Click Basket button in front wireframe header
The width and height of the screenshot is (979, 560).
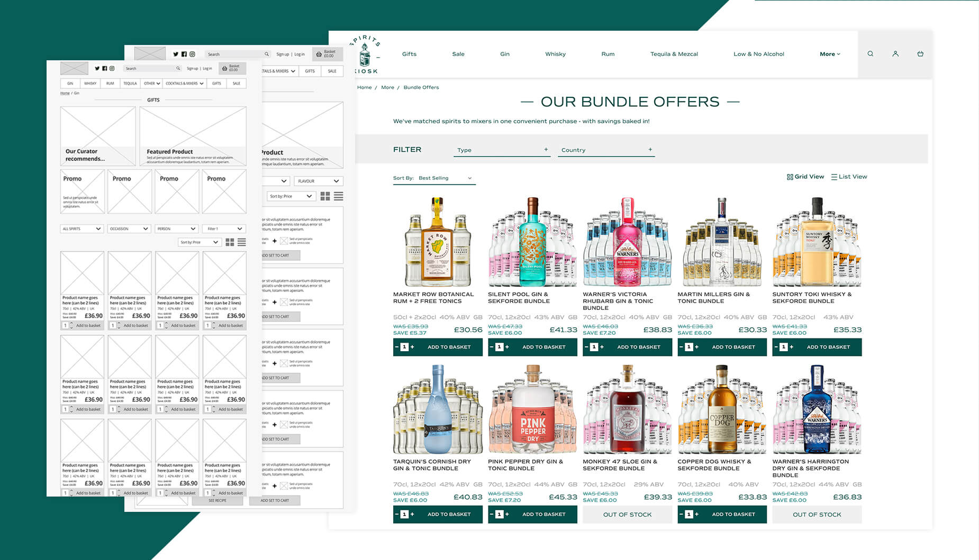coord(232,68)
